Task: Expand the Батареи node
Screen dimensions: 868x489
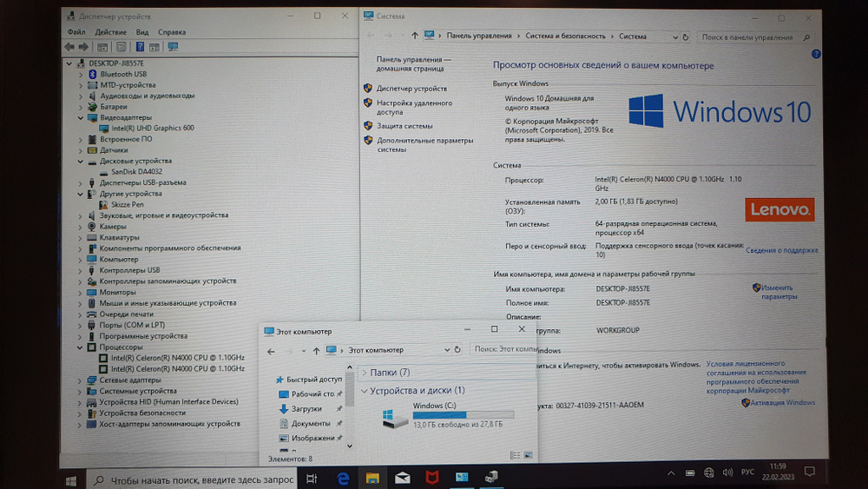Action: pyautogui.click(x=80, y=107)
